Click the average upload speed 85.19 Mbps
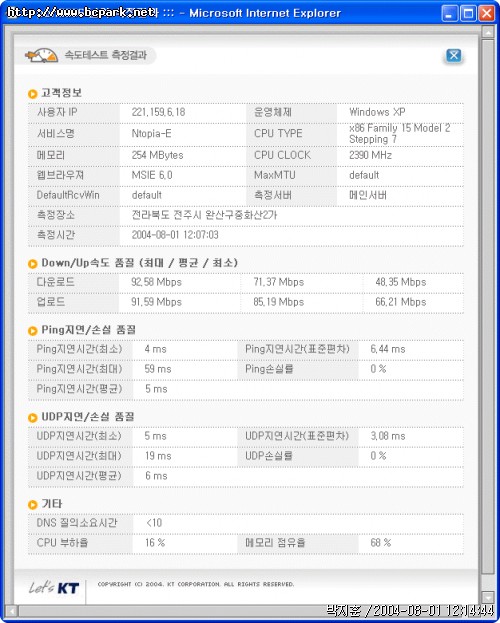Screen dimensions: 500x623 pos(279,302)
